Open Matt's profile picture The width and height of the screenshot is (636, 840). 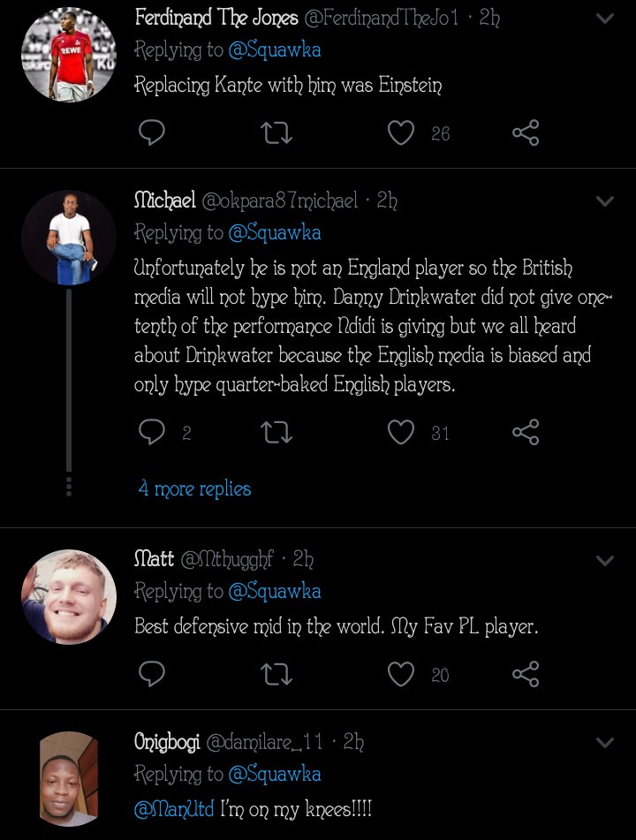(69, 596)
